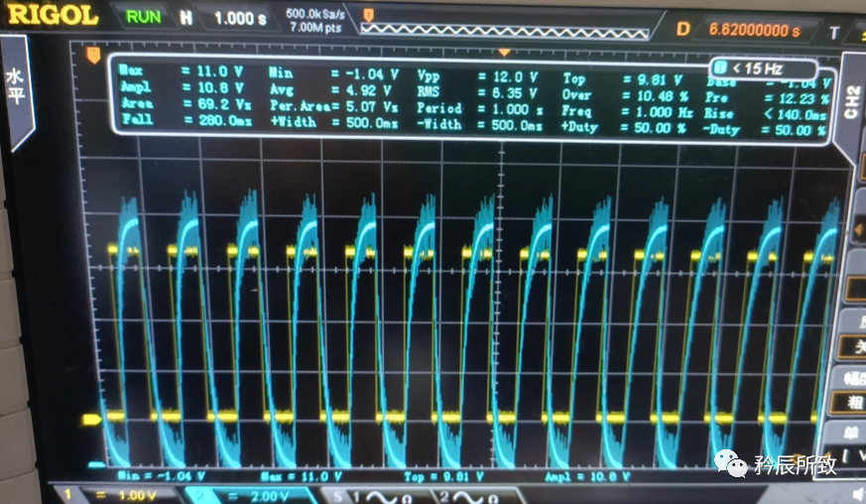Select the source 2 sine wave icon

coord(466,496)
